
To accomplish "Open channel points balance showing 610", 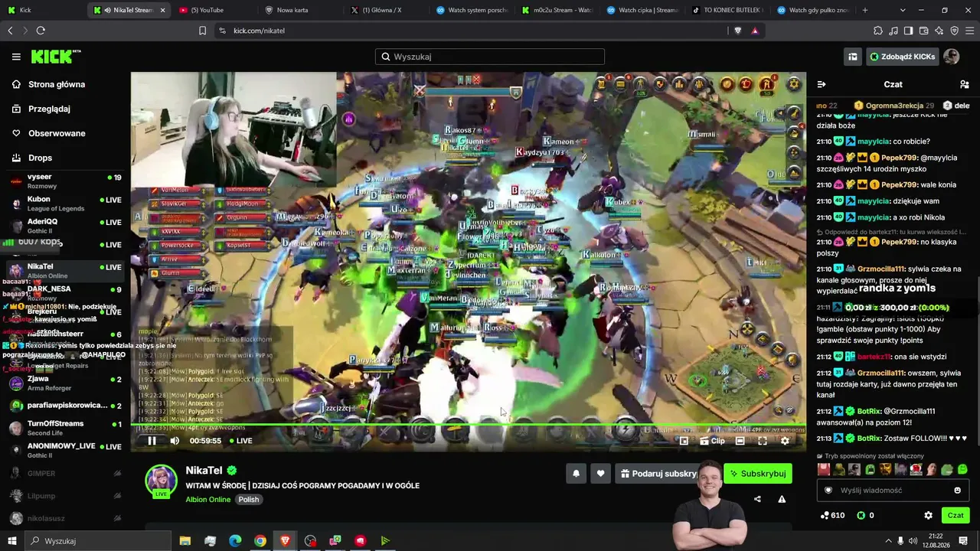I will click(832, 515).
